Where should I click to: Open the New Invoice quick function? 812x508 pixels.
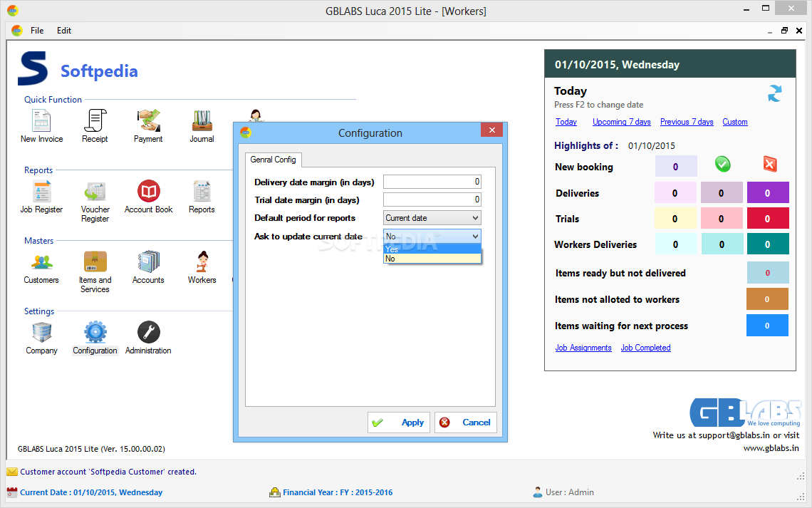pos(41,126)
